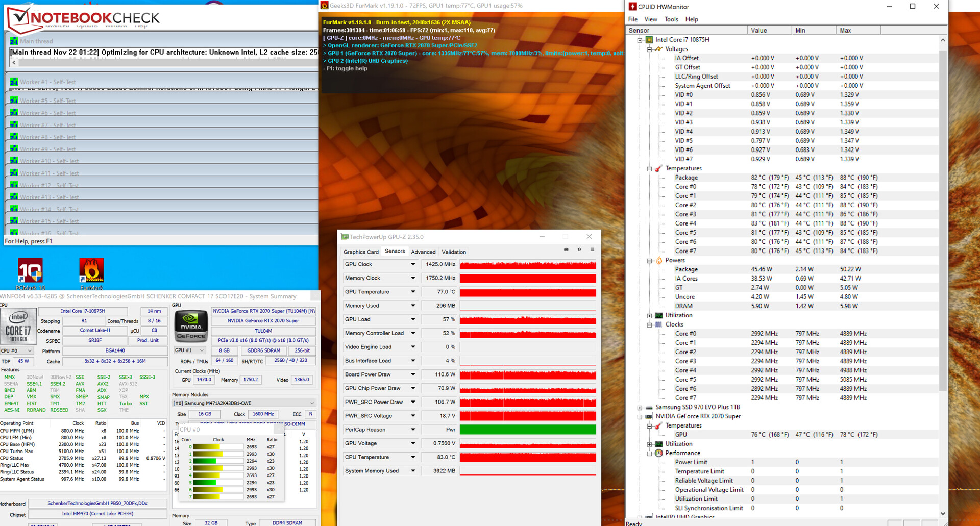Click Intel Core i7 10875H chip icon in HWMonitor
The image size is (980, 526).
click(649, 40)
